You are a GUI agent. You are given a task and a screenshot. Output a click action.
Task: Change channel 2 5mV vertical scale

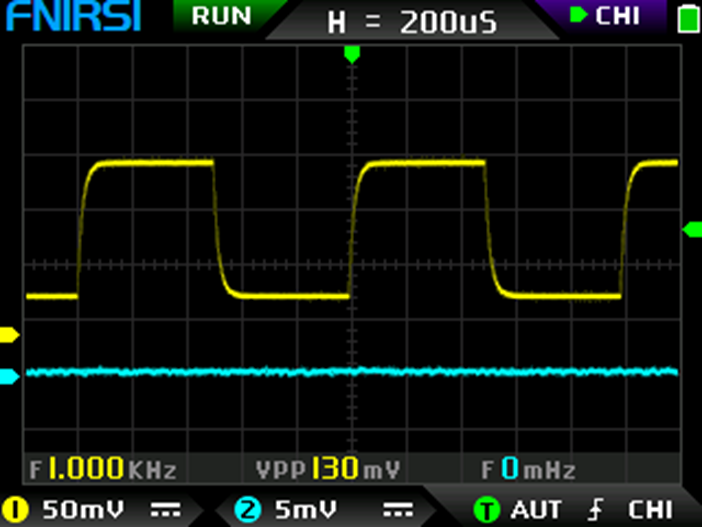pyautogui.click(x=304, y=510)
